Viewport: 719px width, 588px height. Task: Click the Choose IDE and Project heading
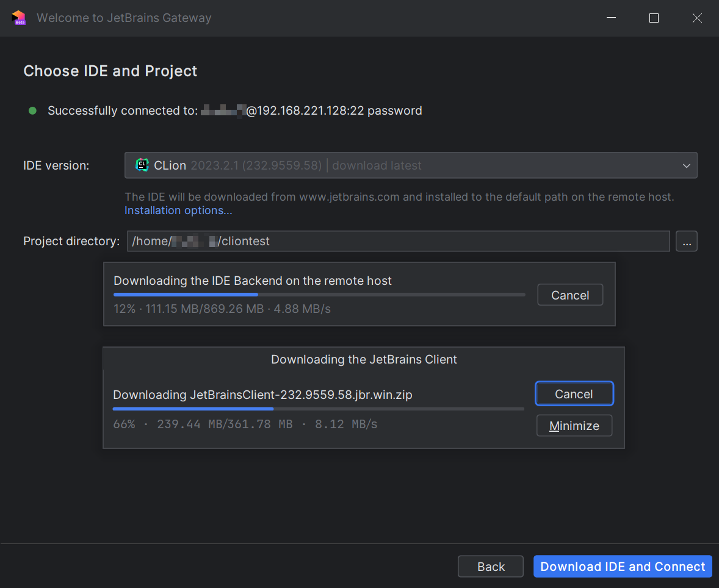pyautogui.click(x=110, y=71)
